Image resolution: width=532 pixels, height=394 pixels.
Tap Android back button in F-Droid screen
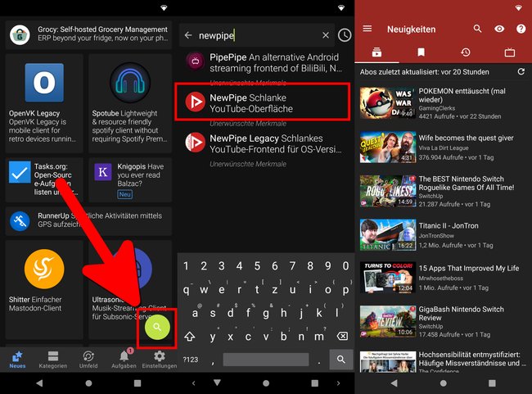coord(40,383)
